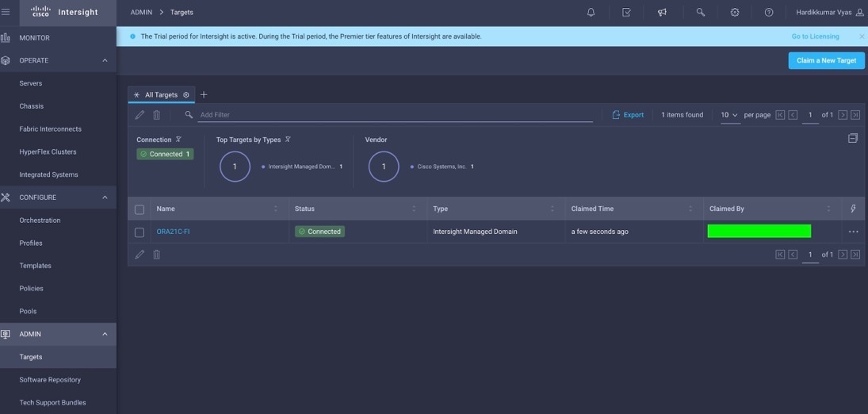Click the top page number field
Viewport: 868px width, 414px height.
pyautogui.click(x=810, y=115)
